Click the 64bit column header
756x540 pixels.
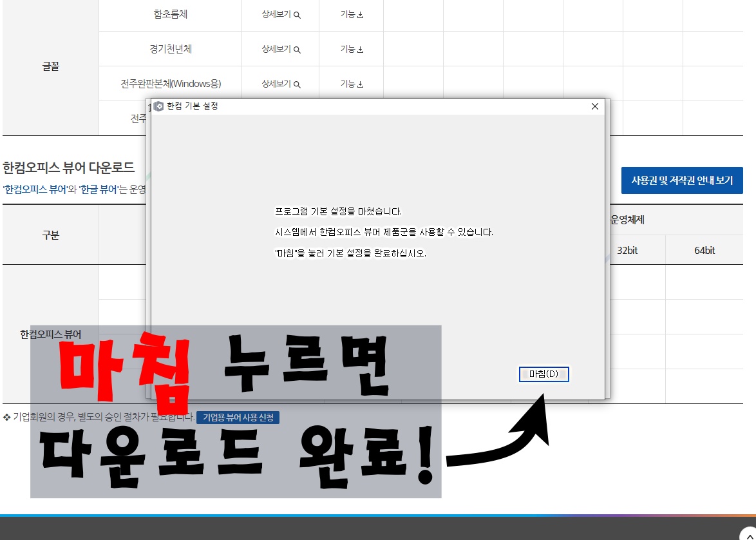(x=704, y=251)
